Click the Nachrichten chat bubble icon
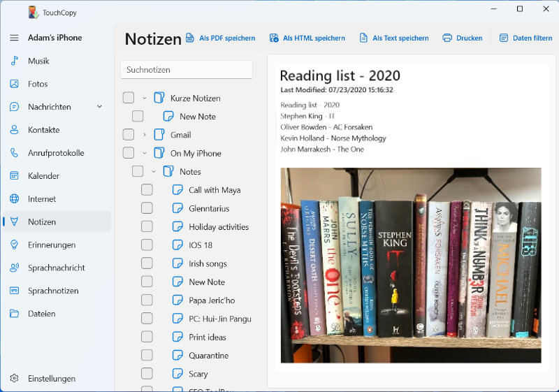Image resolution: width=559 pixels, height=392 pixels. pyautogui.click(x=14, y=106)
